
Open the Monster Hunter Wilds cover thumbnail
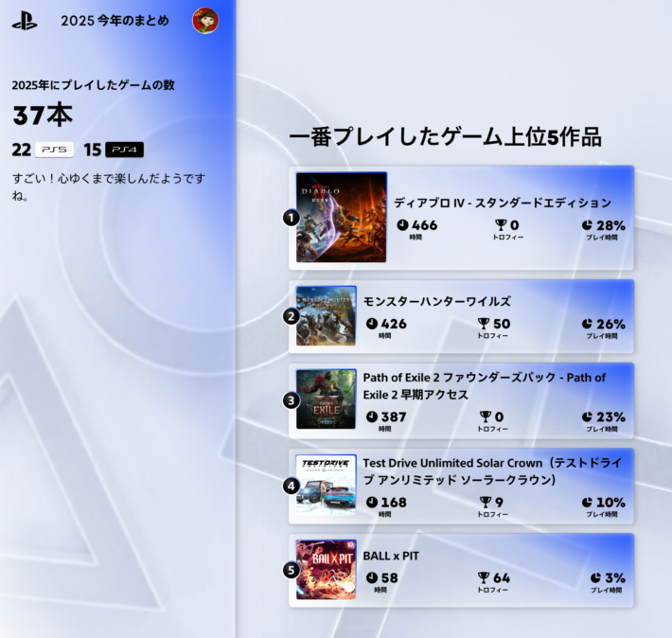coord(327,316)
